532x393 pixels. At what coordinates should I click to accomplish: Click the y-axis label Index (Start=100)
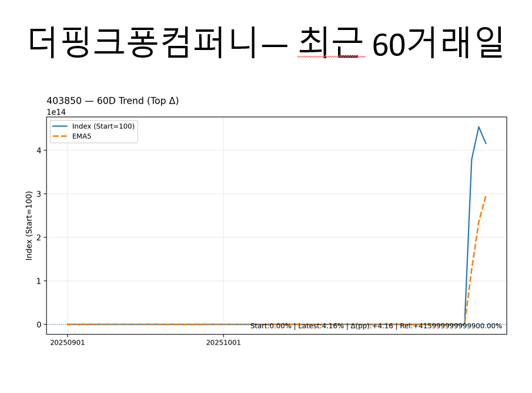[x=29, y=226]
